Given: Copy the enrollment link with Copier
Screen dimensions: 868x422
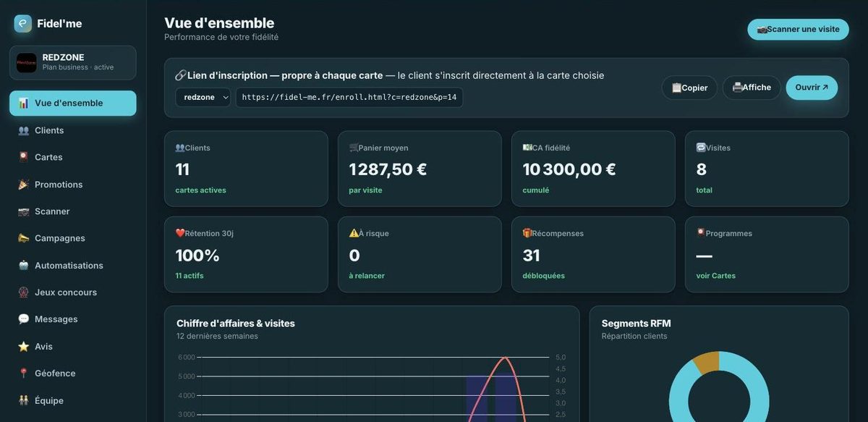Looking at the screenshot, I should pyautogui.click(x=689, y=88).
